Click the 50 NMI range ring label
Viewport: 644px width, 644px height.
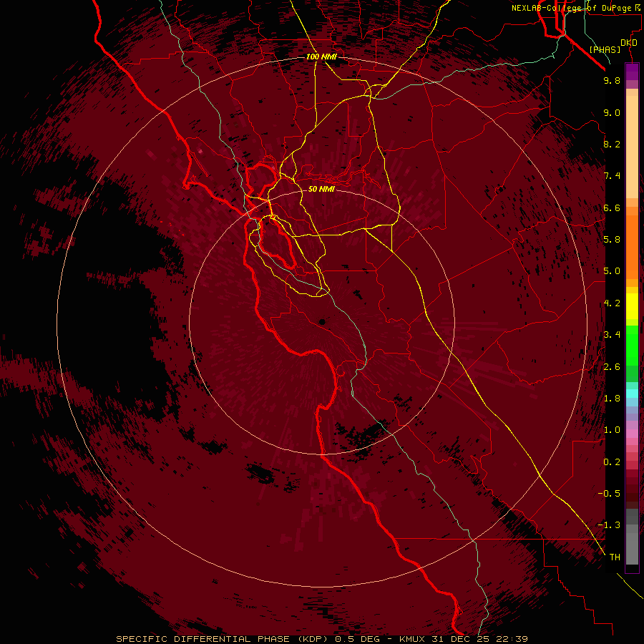tap(321, 189)
